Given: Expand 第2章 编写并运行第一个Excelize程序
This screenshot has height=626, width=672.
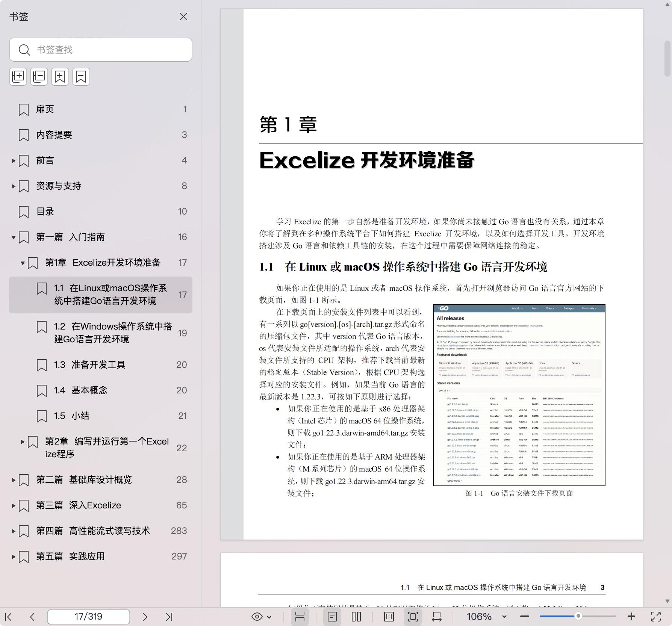Looking at the screenshot, I should click(x=23, y=442).
